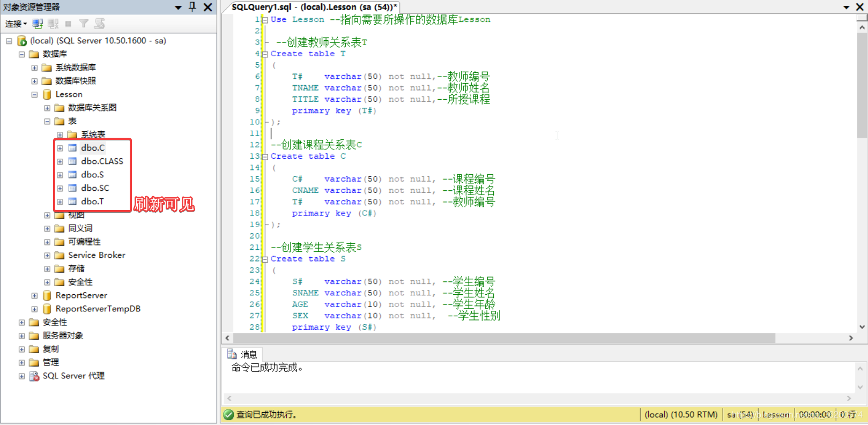Collapse the Create table S code block
This screenshot has width=868, height=425.
pos(265,259)
